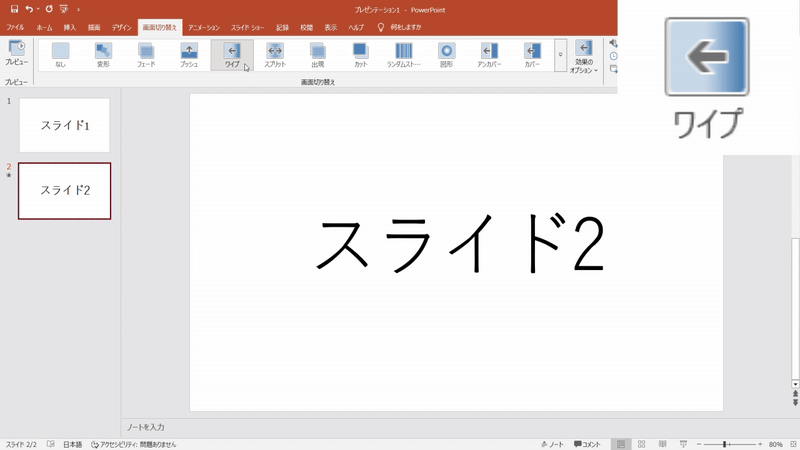Select the なし (None) transition
This screenshot has height=450, width=800.
(x=60, y=55)
